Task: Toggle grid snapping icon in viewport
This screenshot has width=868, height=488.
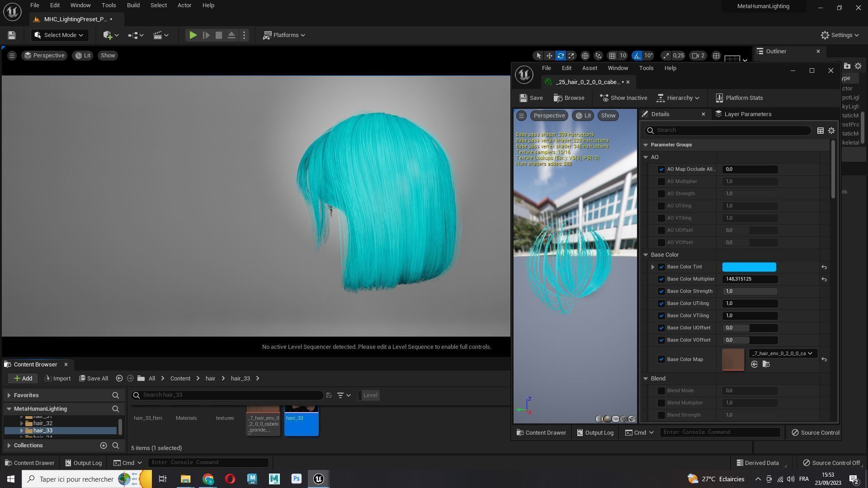Action: tap(612, 56)
